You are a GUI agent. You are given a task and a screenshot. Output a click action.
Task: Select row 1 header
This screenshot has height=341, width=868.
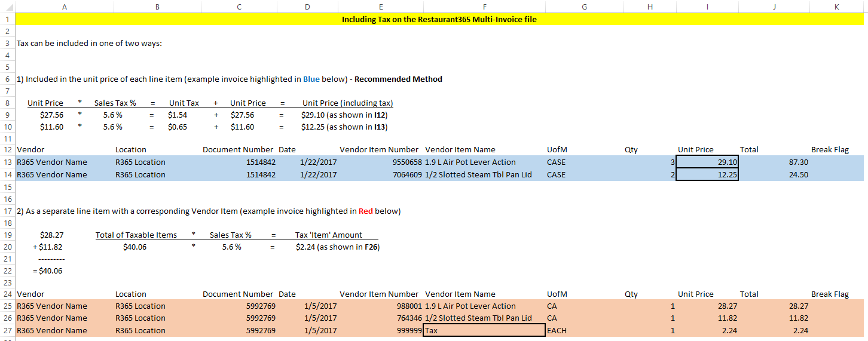(7, 19)
